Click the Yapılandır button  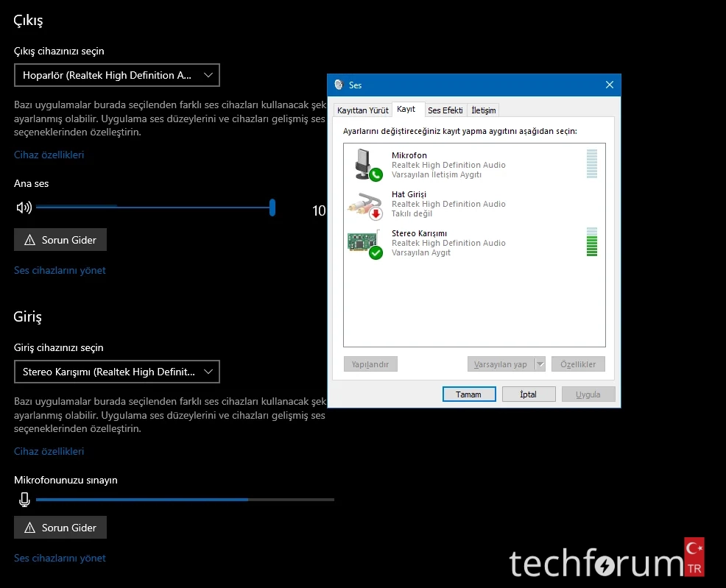point(370,364)
